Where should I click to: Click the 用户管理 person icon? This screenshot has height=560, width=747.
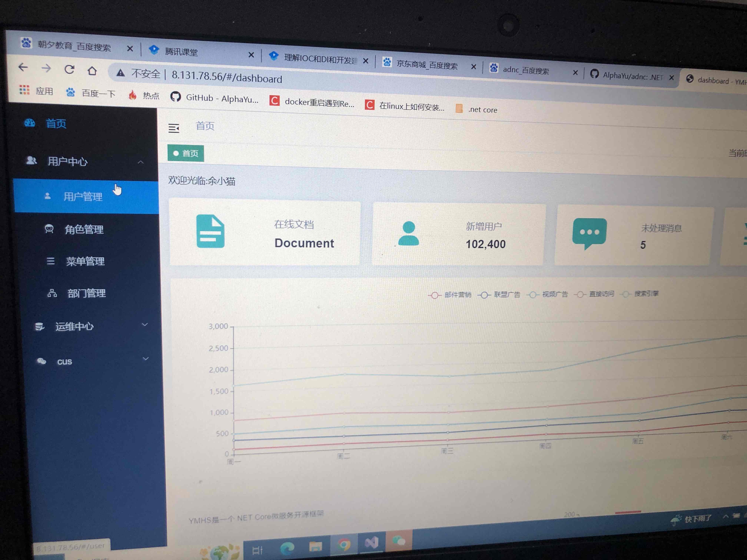tap(48, 196)
